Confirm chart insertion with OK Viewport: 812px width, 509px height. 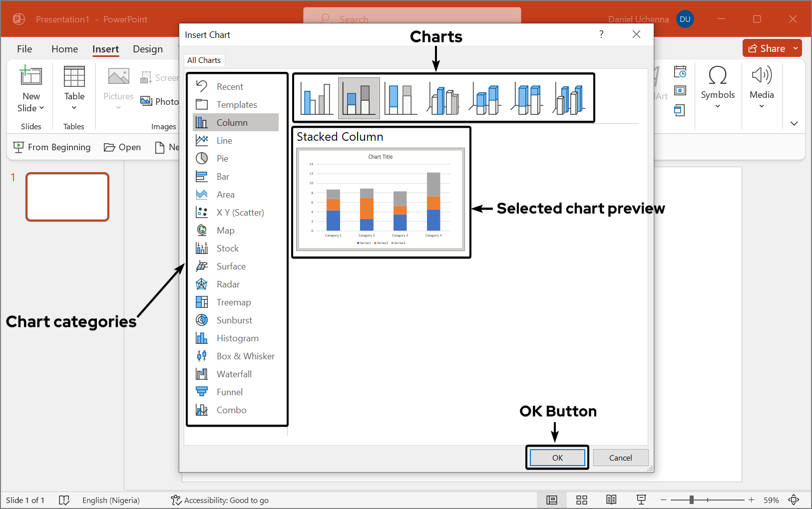tap(557, 457)
